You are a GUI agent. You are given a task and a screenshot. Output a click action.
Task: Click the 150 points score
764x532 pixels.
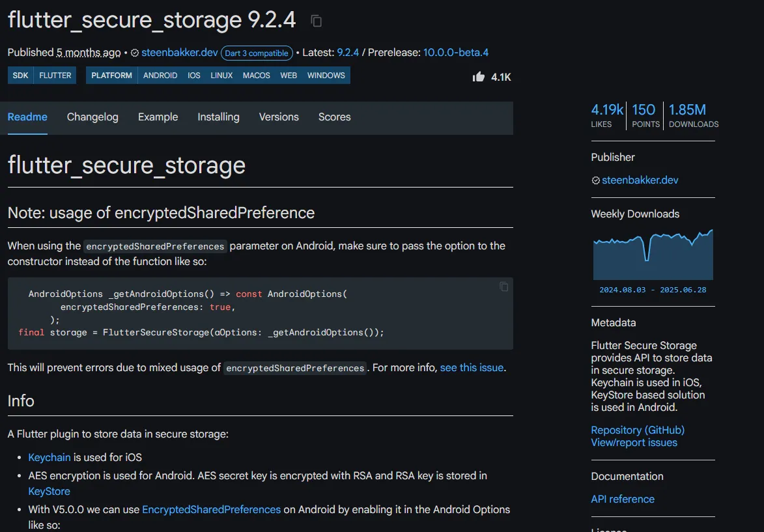(x=645, y=115)
